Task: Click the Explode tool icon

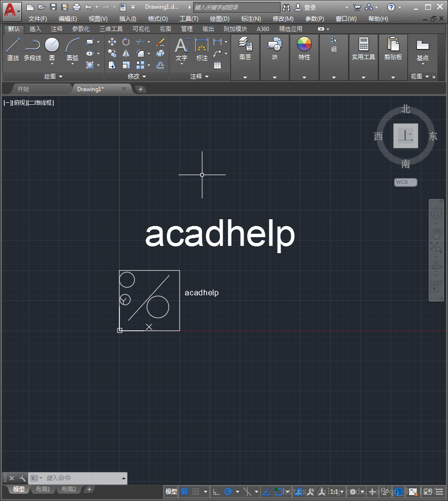Action: point(161,53)
